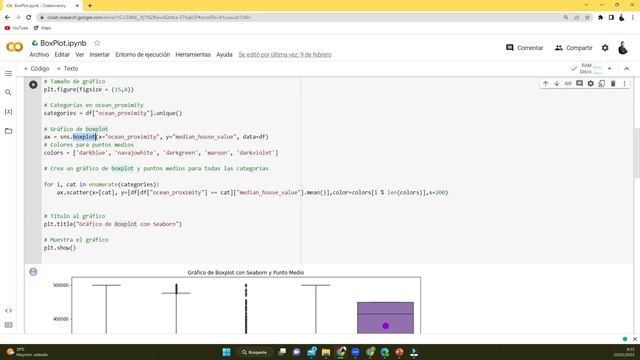This screenshot has width=640, height=360.
Task: Open the Herramientas menu
Action: pos(193,54)
